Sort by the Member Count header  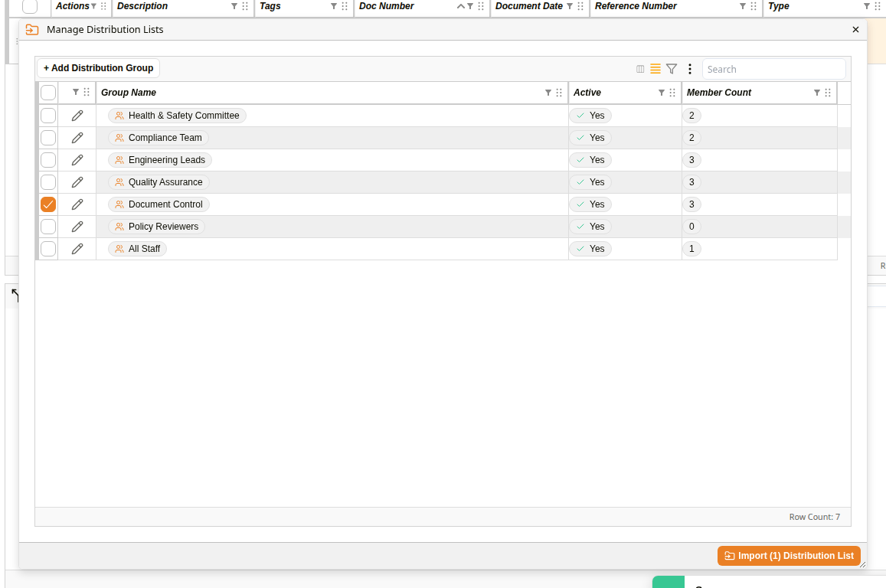[719, 93]
